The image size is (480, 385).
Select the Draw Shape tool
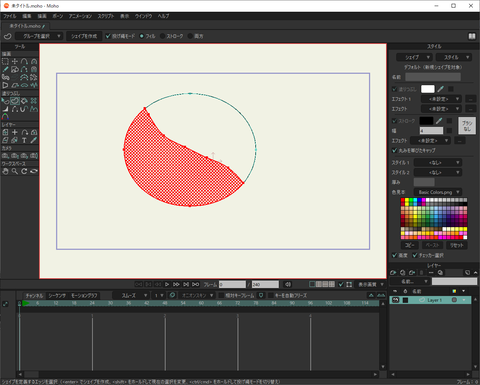click(x=15, y=69)
